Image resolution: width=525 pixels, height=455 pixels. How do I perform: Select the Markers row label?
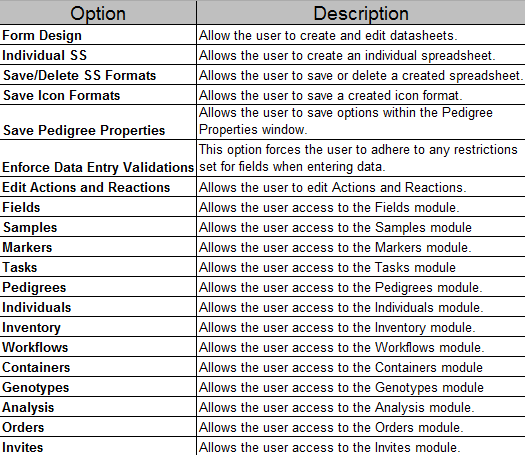point(98,247)
